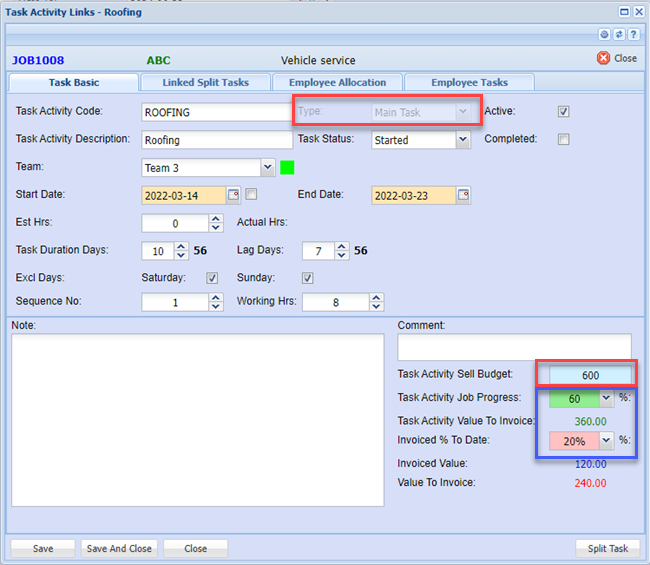Open the Start Date calendar picker
The image size is (650, 565).
coord(234,195)
